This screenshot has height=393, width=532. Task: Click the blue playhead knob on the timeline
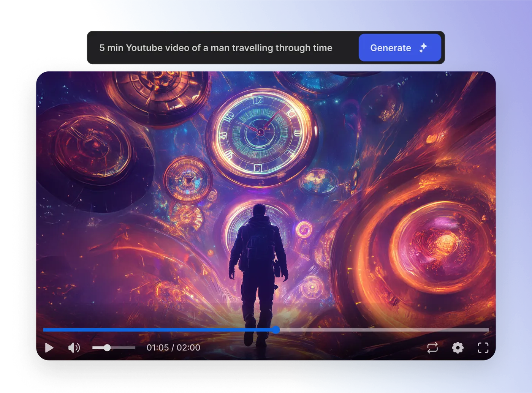(276, 330)
